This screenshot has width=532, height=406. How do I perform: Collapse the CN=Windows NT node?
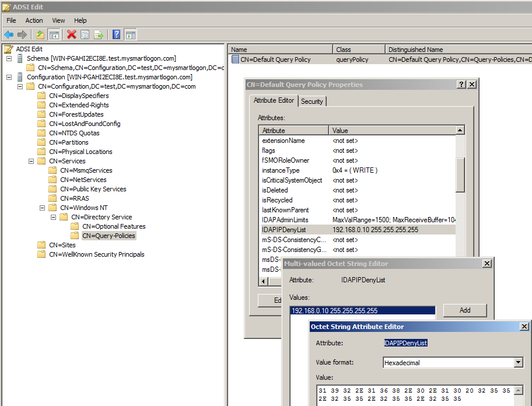[43, 208]
